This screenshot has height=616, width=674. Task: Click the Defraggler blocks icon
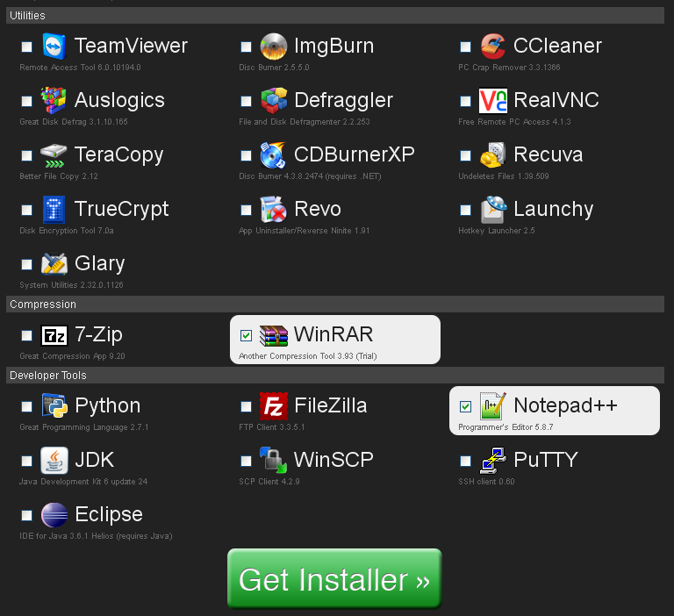[x=274, y=100]
